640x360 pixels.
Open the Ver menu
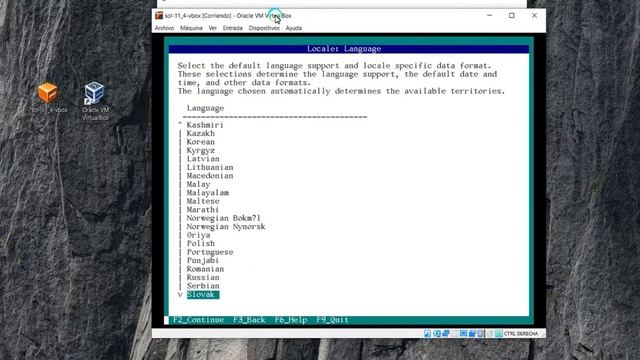tap(213, 28)
